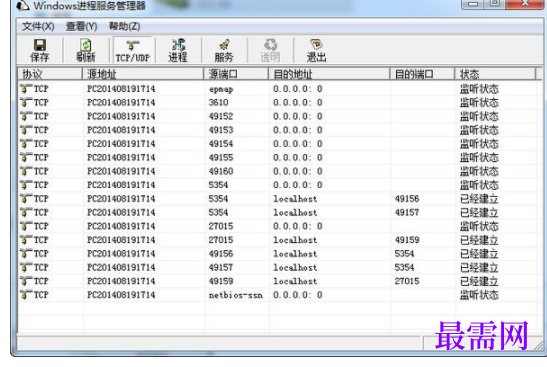The width and height of the screenshot is (547, 367).
Task: Click the TCP icon in the epmap row
Action: 26,89
